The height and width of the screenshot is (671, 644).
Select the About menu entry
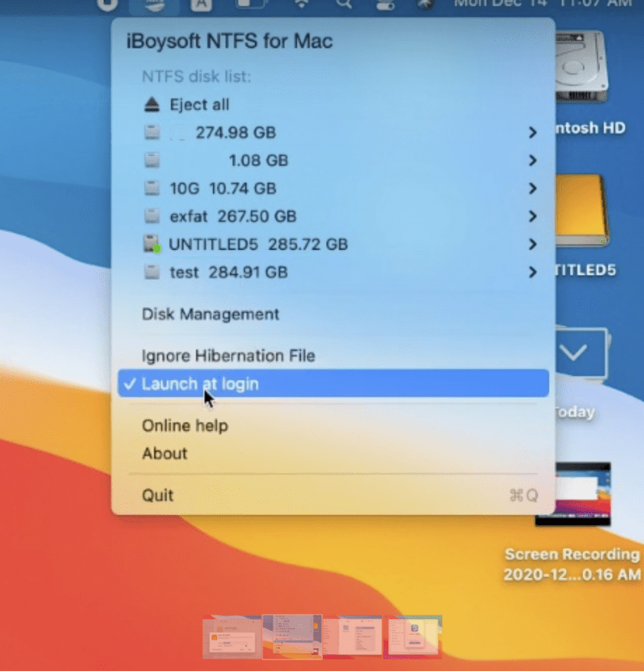pos(164,453)
